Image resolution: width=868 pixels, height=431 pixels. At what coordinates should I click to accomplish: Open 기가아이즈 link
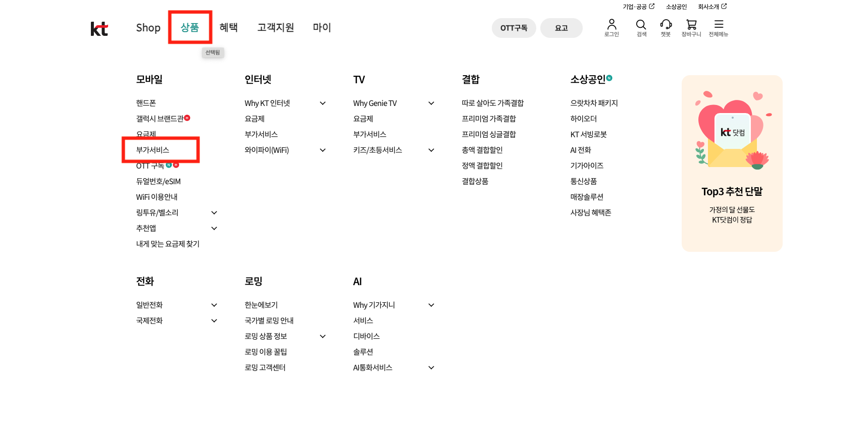coord(587,166)
